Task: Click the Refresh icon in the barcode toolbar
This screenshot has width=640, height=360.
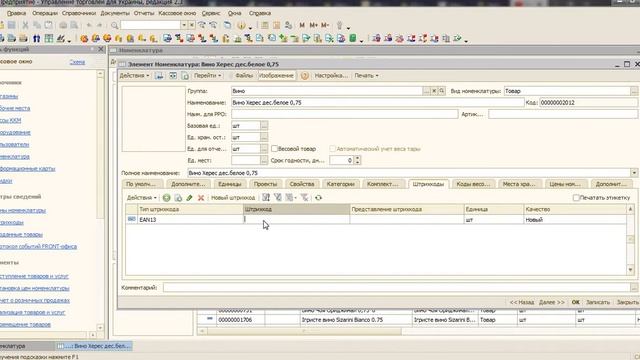Action: pos(318,198)
